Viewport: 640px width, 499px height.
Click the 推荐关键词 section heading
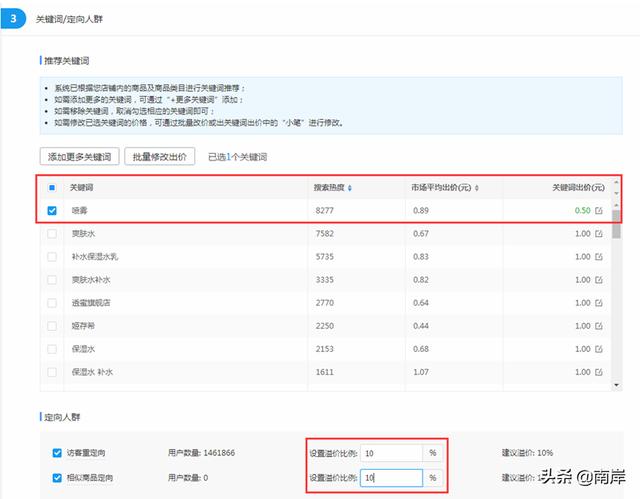(67, 61)
